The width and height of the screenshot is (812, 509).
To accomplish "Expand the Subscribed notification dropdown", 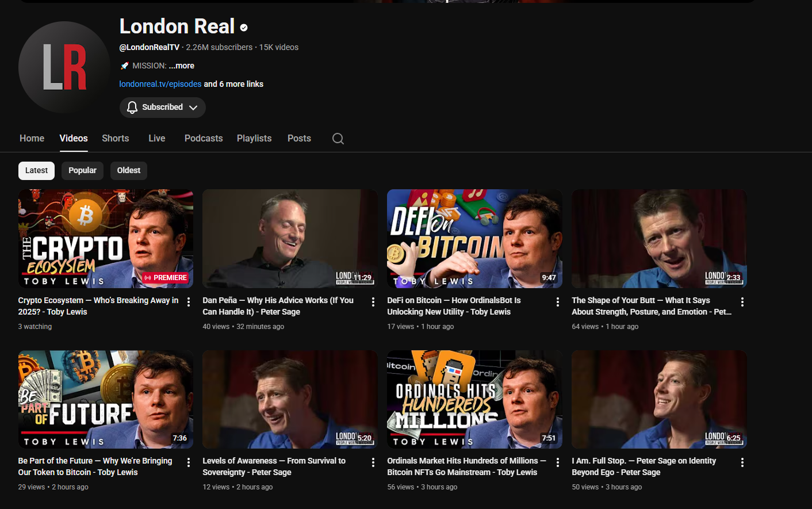I will click(163, 108).
